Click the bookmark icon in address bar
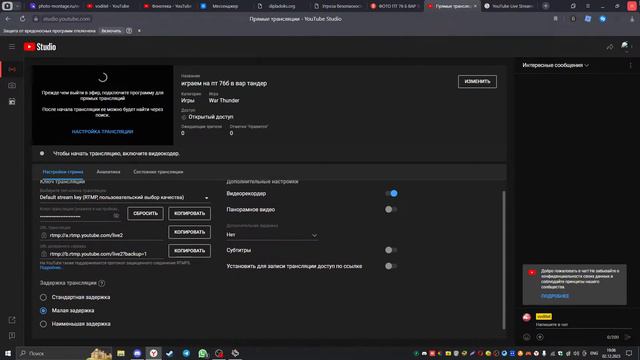Viewport: 640px width, 360px height. [x=556, y=19]
